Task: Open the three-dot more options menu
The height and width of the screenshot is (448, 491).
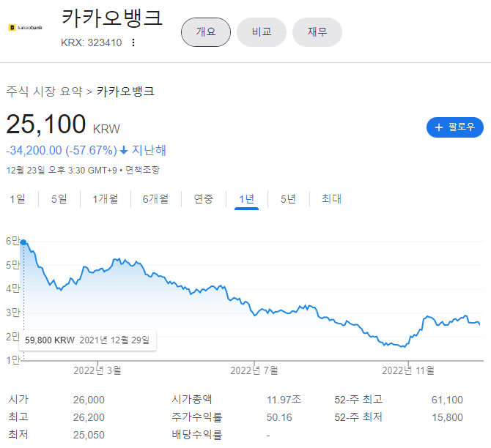Action: point(133,42)
